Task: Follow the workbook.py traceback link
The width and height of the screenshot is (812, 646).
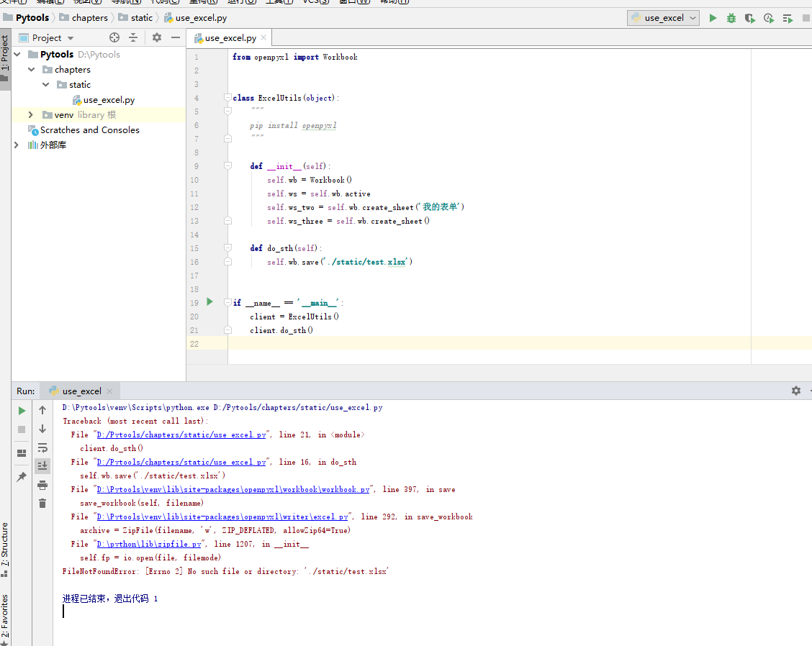Action: coord(233,490)
